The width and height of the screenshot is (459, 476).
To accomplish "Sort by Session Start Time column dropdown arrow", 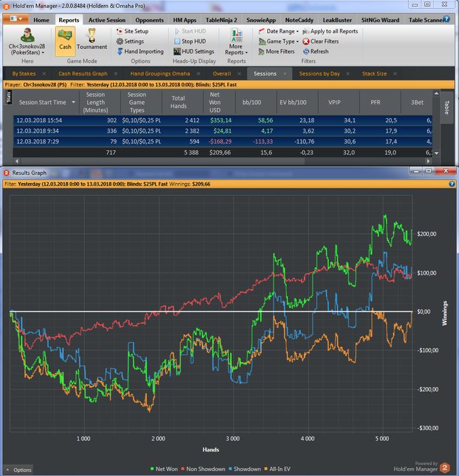I will [73, 102].
